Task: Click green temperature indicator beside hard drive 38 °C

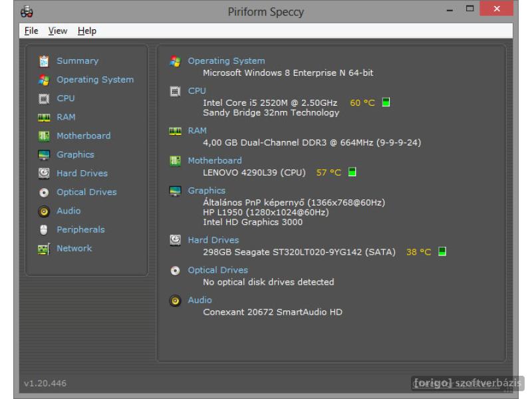Action: 442,251
